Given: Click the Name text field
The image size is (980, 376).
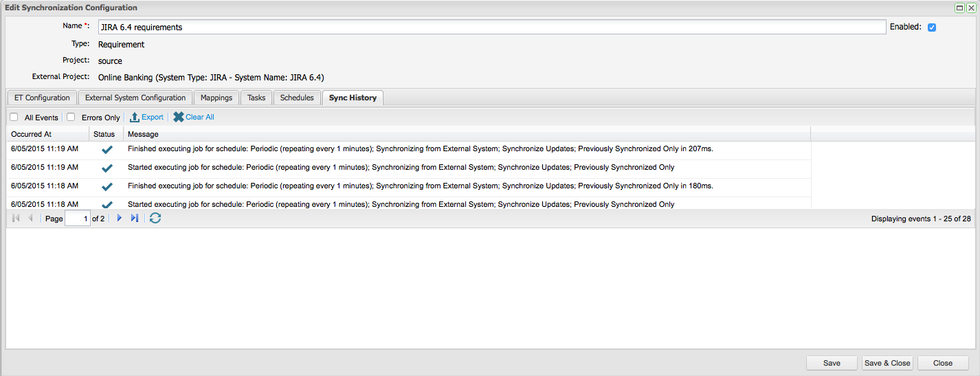Looking at the screenshot, I should click(x=491, y=27).
